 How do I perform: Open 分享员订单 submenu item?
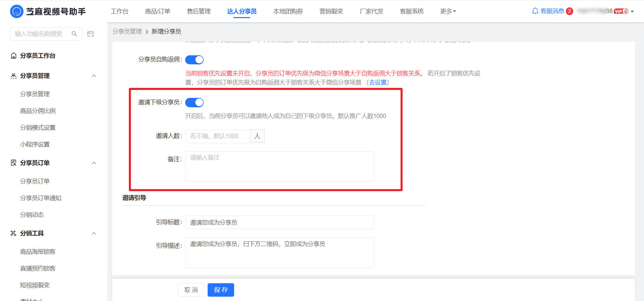point(35,181)
